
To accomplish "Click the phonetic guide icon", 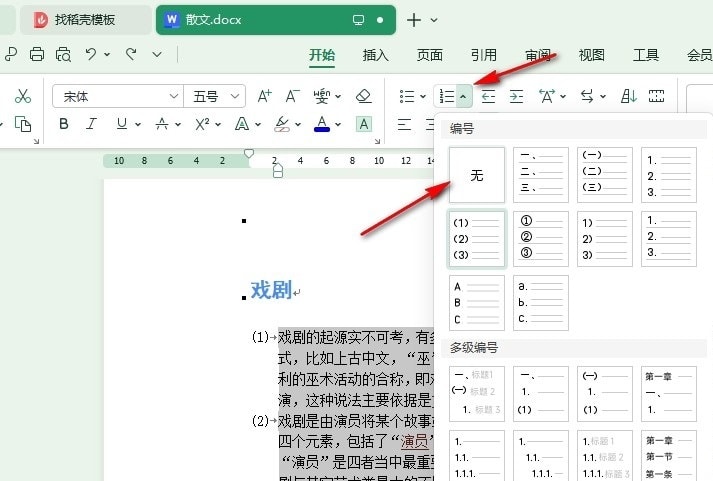I will pyautogui.click(x=321, y=96).
